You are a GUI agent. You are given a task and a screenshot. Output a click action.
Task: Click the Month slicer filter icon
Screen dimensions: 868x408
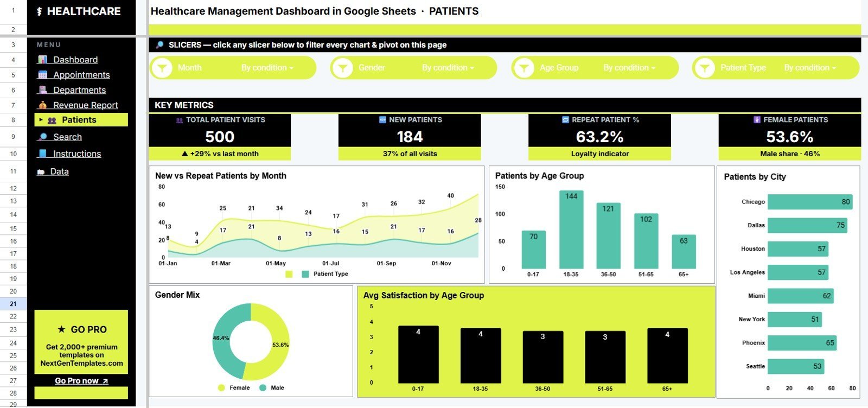[162, 68]
